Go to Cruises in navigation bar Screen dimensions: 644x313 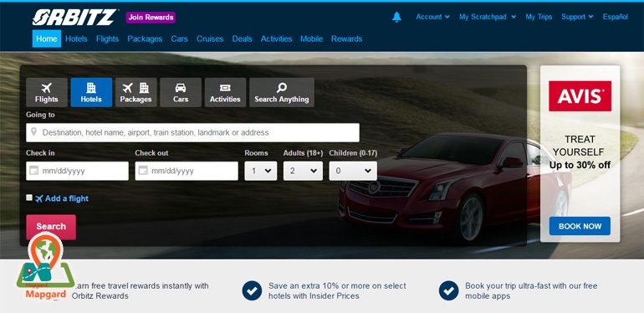coord(210,38)
